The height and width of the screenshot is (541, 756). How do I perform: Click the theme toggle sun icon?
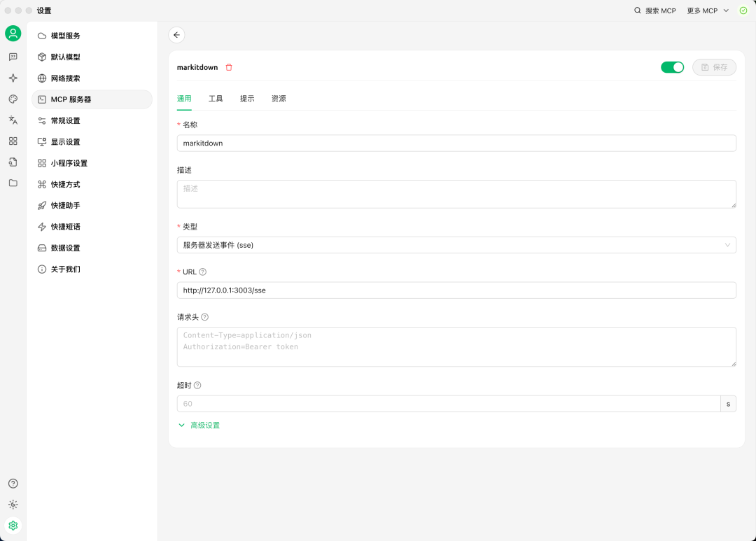(x=13, y=504)
